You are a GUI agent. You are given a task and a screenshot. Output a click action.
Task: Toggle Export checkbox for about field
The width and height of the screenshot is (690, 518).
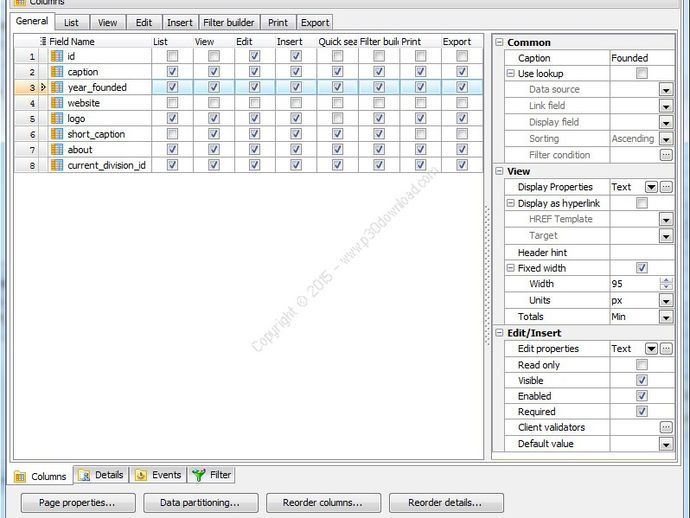click(x=462, y=150)
